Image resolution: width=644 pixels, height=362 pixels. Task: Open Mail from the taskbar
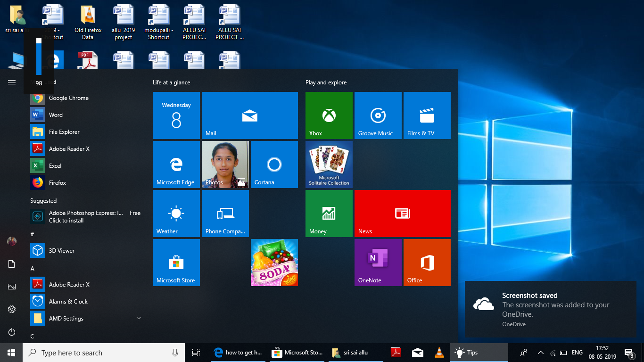pos(417,353)
